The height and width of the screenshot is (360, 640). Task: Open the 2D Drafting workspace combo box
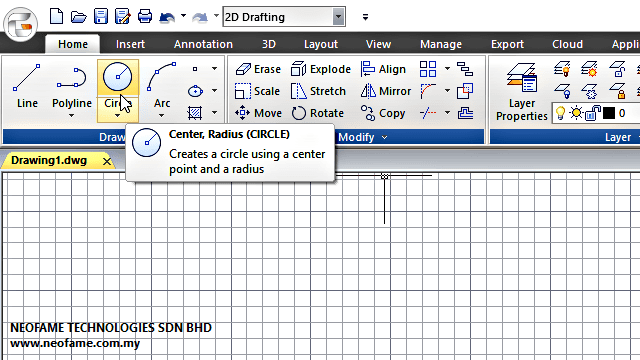tap(284, 17)
